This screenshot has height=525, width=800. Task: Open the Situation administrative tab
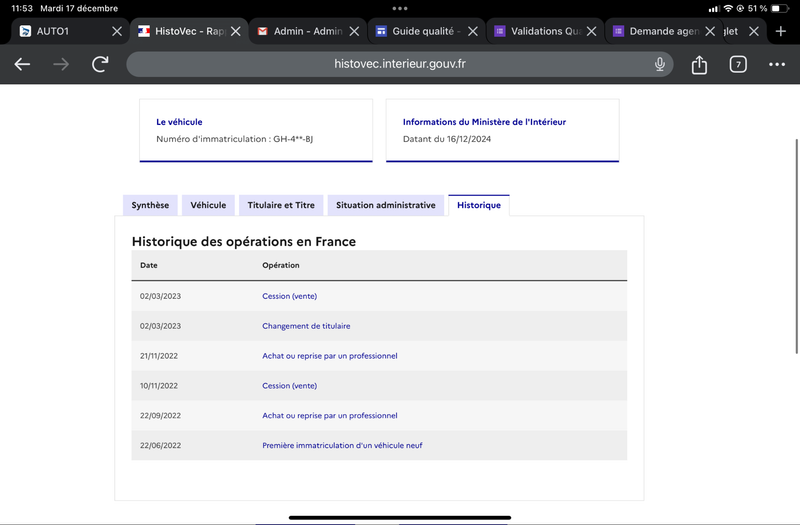pos(386,205)
